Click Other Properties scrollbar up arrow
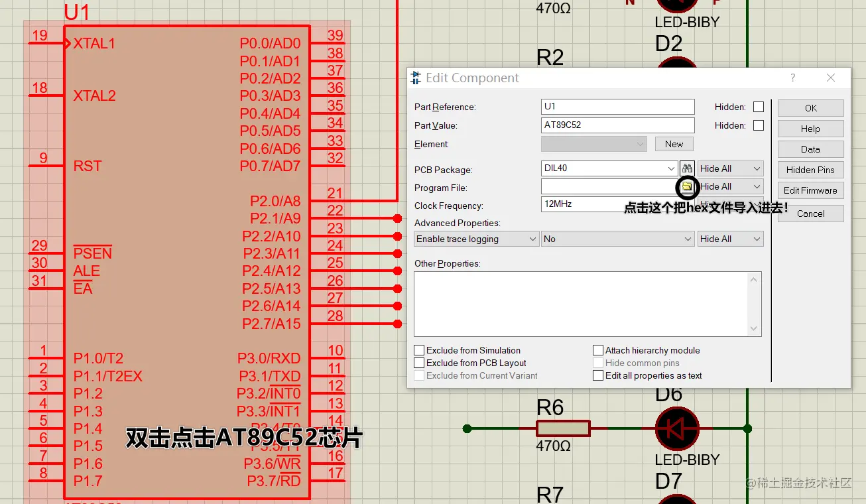 tap(754, 280)
